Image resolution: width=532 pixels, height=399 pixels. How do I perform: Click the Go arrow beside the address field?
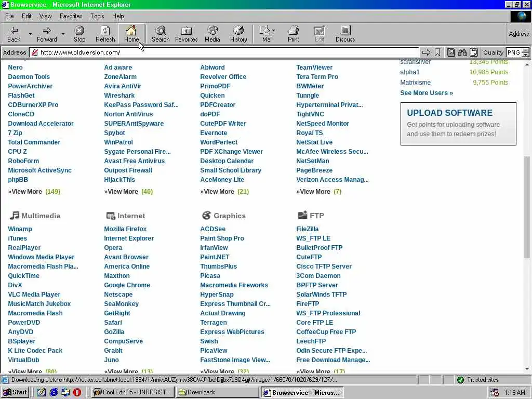click(x=426, y=52)
